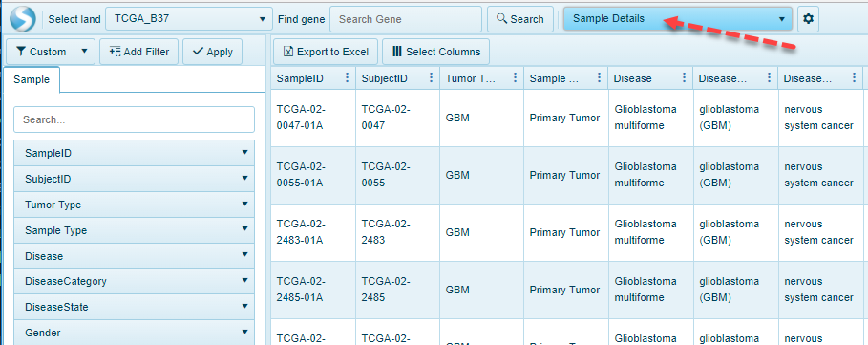Click the Export to Excel button
The image size is (868, 345).
tap(326, 52)
